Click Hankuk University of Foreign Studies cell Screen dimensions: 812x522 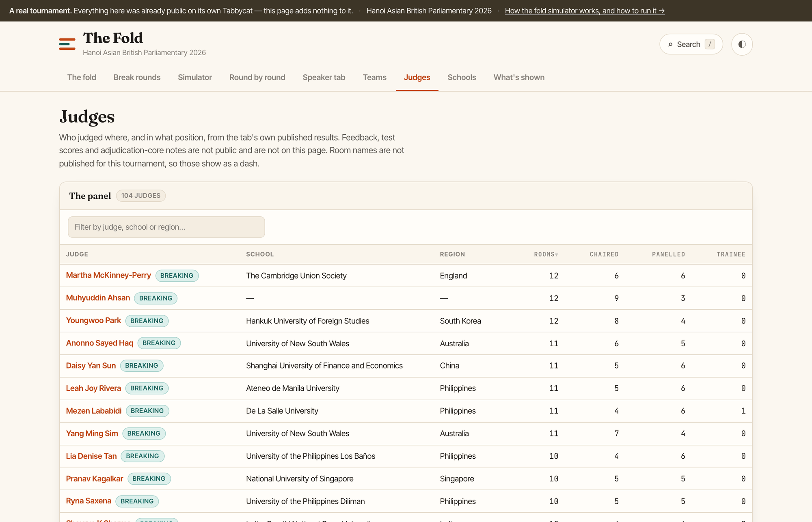click(x=308, y=321)
